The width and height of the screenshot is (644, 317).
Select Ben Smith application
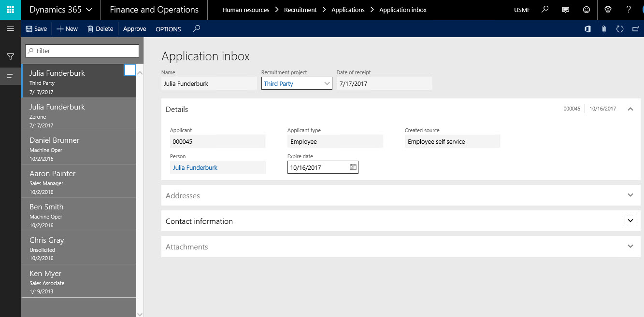coord(79,215)
